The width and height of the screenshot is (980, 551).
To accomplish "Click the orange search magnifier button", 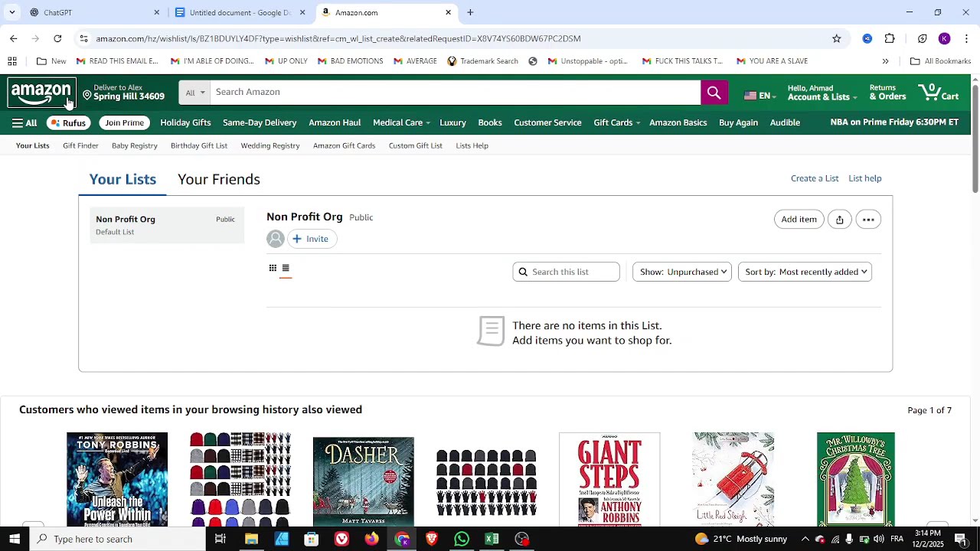I will click(x=714, y=93).
